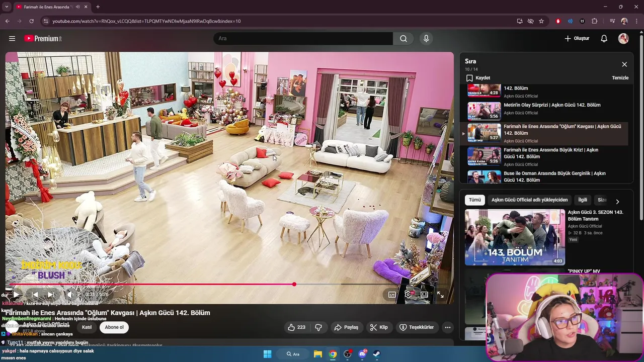The height and width of the screenshot is (362, 644).
Task: Click the crossed-eye tracking protection icon
Action: coord(530,21)
